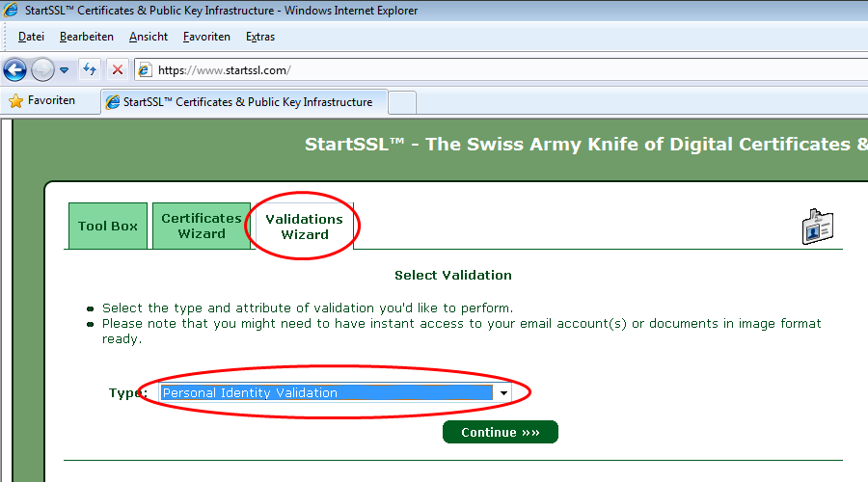
Task: Click the Refresh page icon
Action: click(90, 69)
